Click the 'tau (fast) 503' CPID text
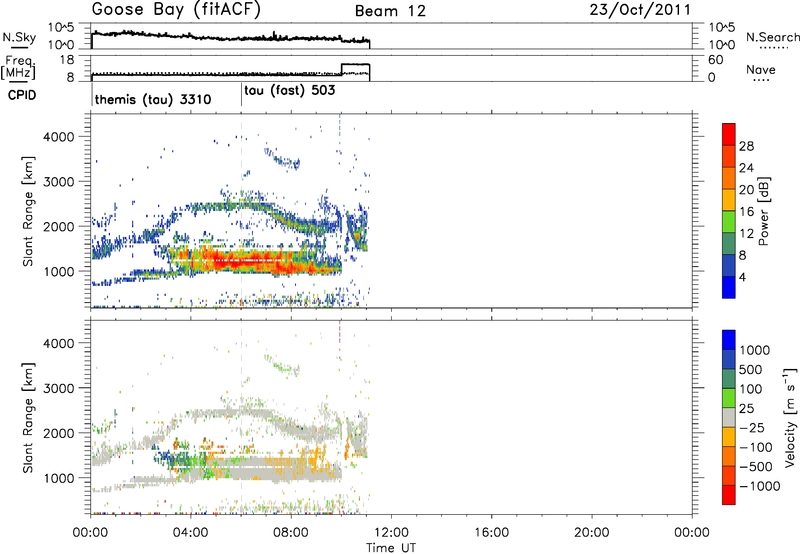The width and height of the screenshot is (800, 554). pos(290,91)
